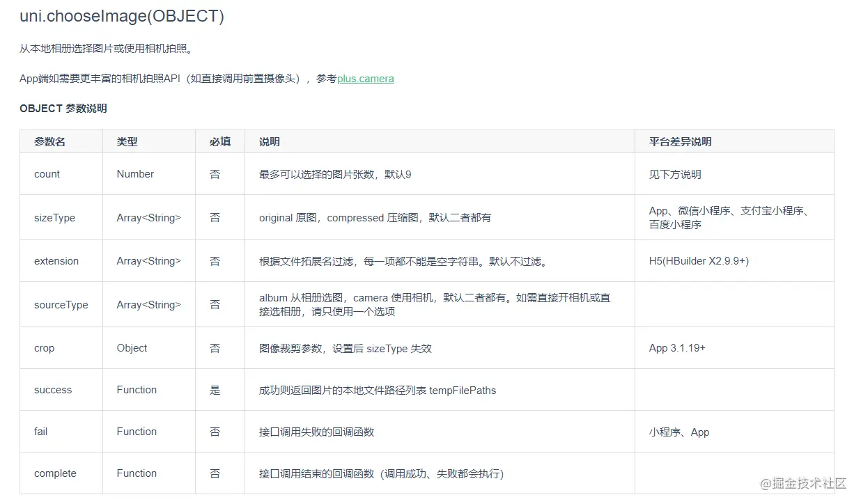Screen dimensions: 861x504
Task: Select the sourceType parameter cell
Action: (x=61, y=304)
